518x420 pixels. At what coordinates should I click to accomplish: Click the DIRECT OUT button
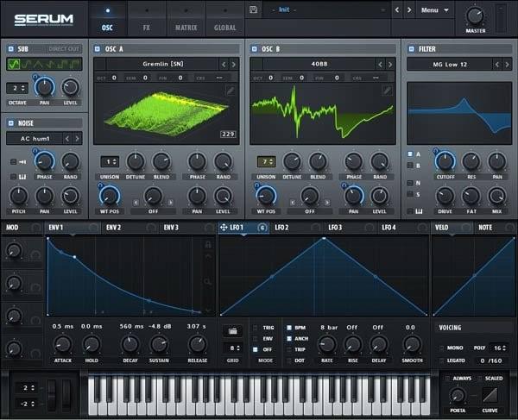[63, 49]
